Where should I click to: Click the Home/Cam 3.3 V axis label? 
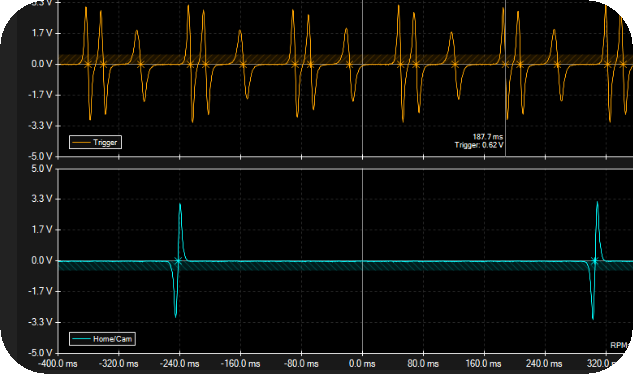(x=42, y=199)
